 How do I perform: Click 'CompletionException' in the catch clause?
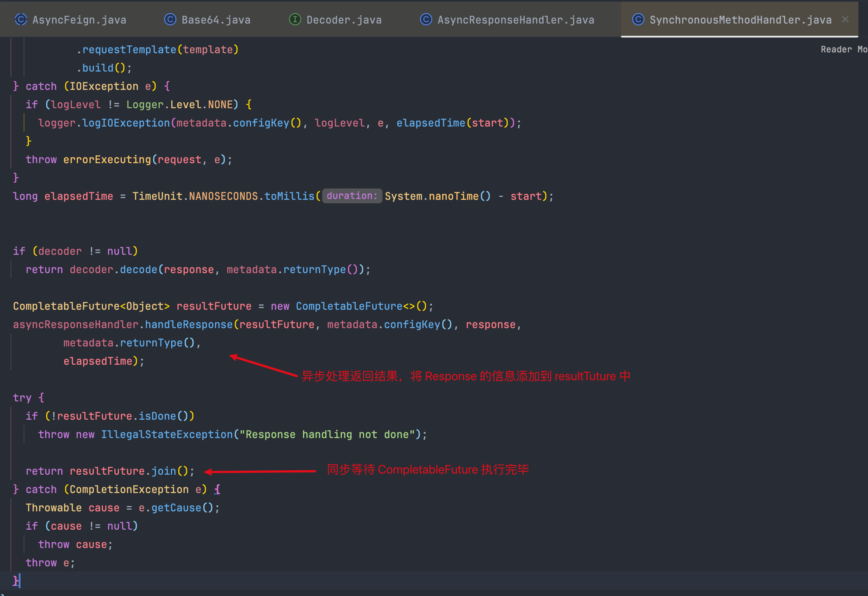tap(129, 490)
